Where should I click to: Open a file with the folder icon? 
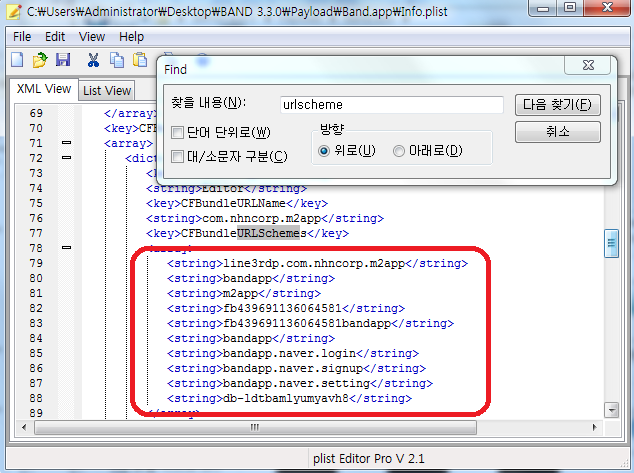[40, 60]
